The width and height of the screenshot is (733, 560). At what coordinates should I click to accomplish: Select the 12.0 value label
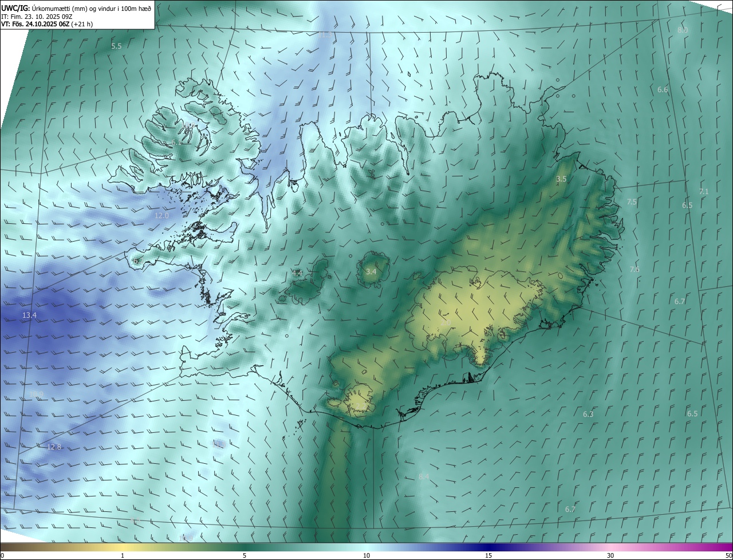coord(162,216)
